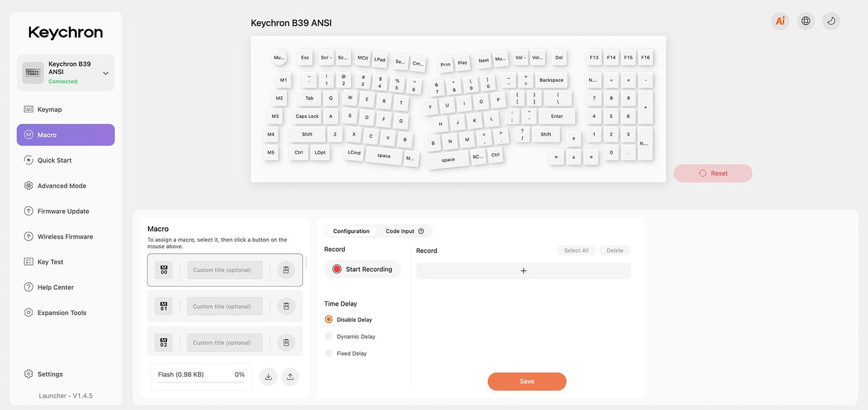
Task: Delete macro M00 with trash icon
Action: (286, 270)
